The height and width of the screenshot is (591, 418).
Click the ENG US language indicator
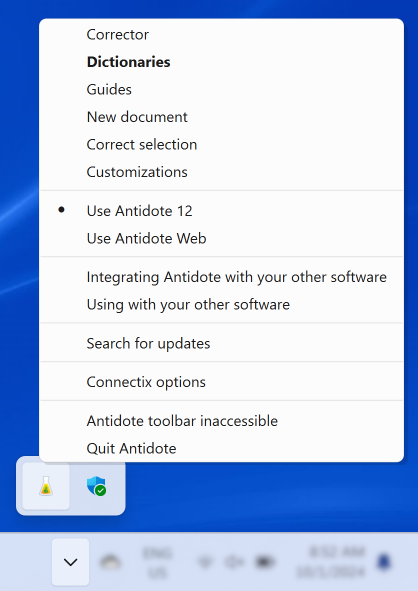(158, 563)
